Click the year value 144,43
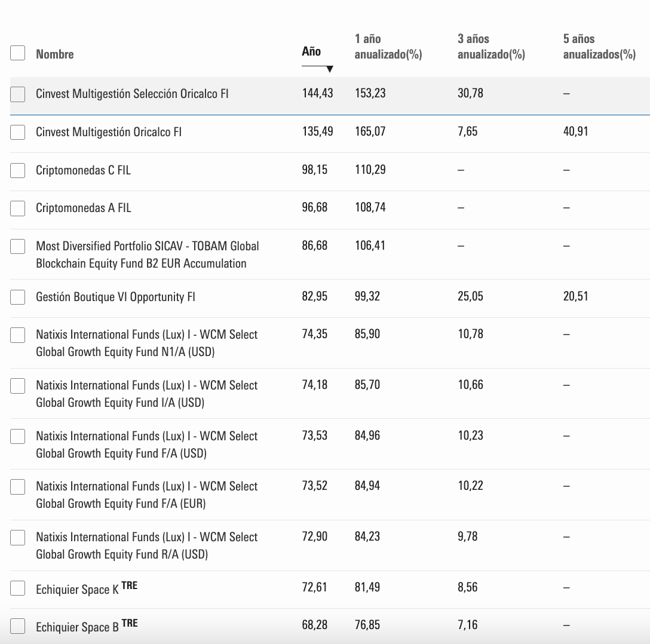Viewport: 650px width, 644px height. pos(318,93)
